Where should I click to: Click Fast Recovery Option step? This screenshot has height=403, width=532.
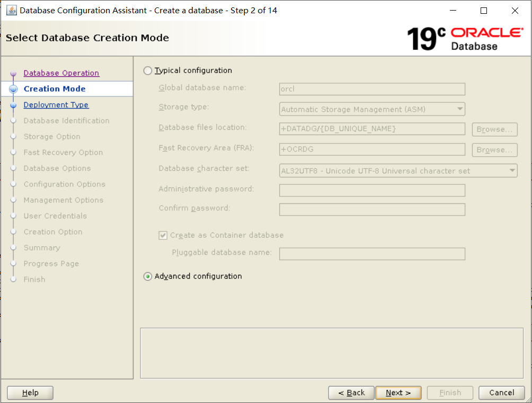coord(63,153)
